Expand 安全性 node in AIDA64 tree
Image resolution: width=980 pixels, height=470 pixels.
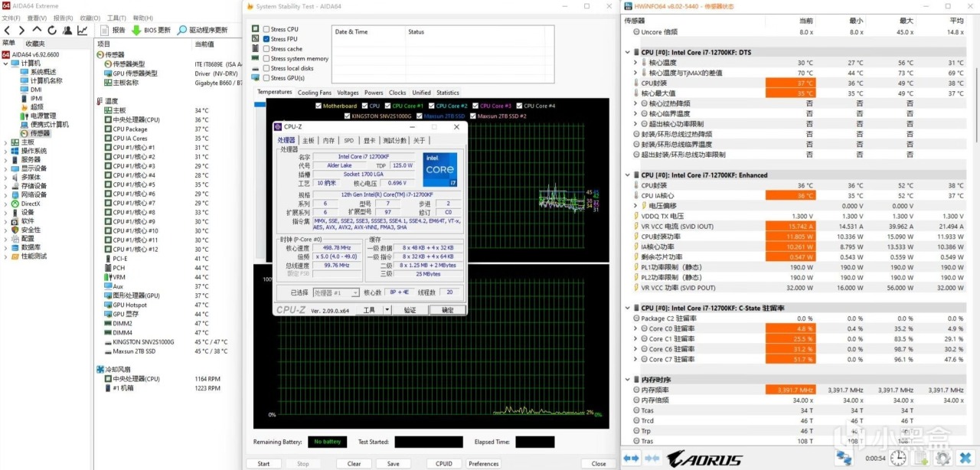click(5, 230)
